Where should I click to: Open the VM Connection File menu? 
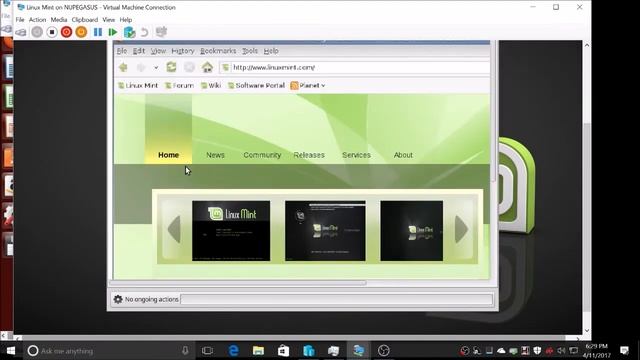tap(20, 20)
